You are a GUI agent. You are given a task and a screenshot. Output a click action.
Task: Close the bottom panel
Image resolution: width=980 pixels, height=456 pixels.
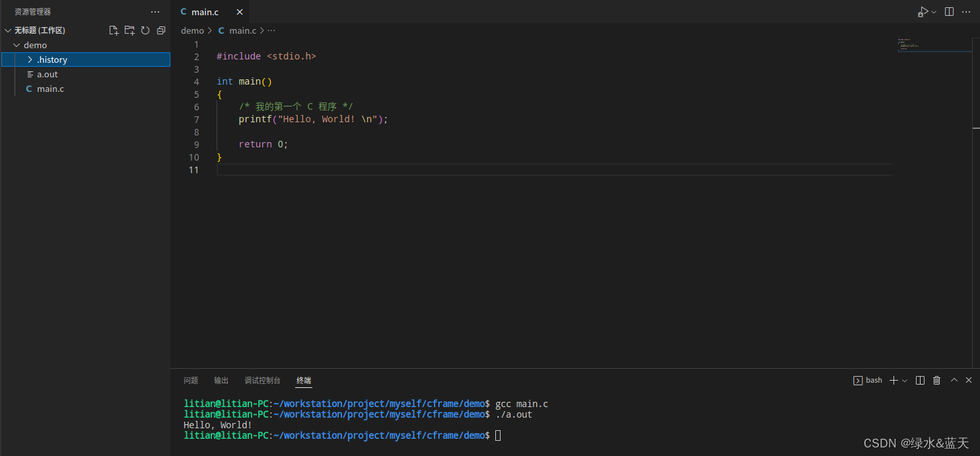tap(969, 380)
